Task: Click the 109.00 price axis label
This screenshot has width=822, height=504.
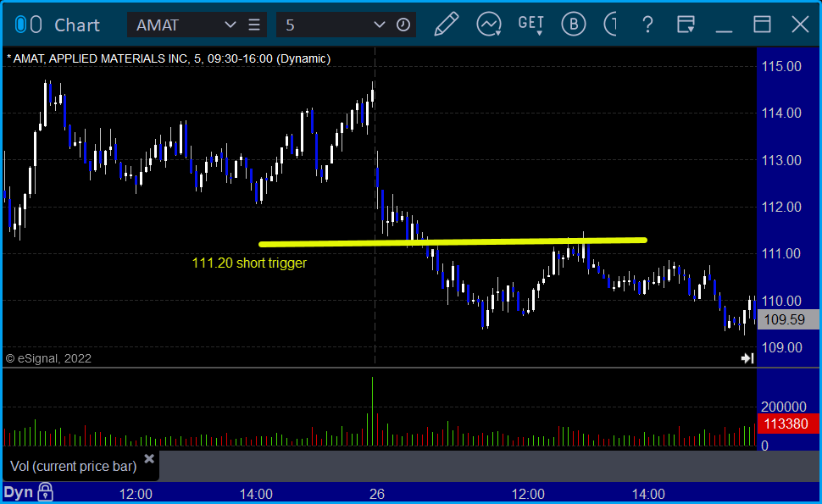Action: [x=781, y=347]
